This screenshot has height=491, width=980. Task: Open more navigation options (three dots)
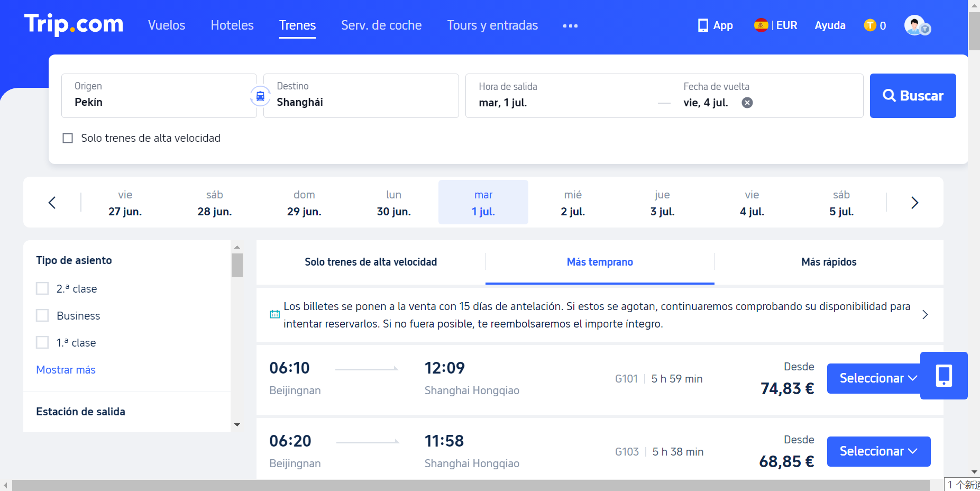pos(570,25)
